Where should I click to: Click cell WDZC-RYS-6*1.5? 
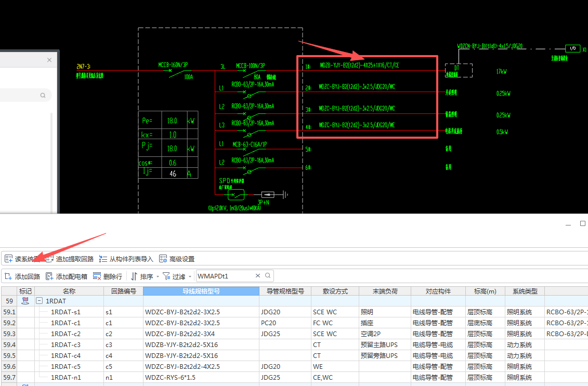pyautogui.click(x=201, y=377)
